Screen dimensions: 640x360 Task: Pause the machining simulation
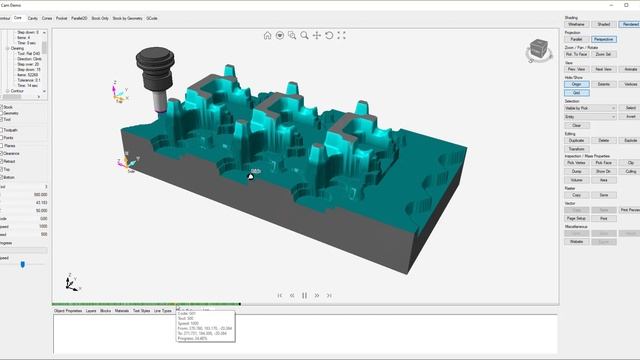tap(304, 295)
